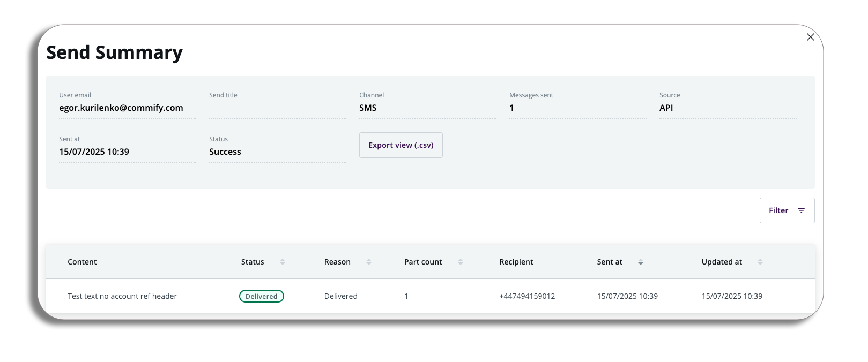This screenshot has width=868, height=362.
Task: Click the Status column header label
Action: [x=253, y=262]
